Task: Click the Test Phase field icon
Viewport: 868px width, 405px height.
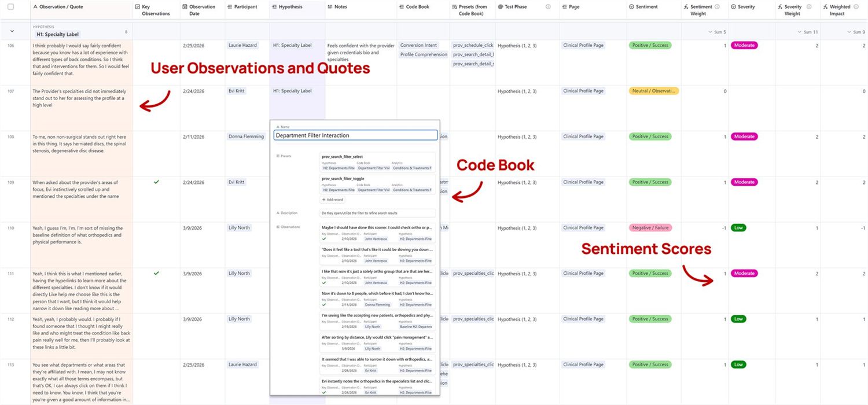Action: [500, 7]
